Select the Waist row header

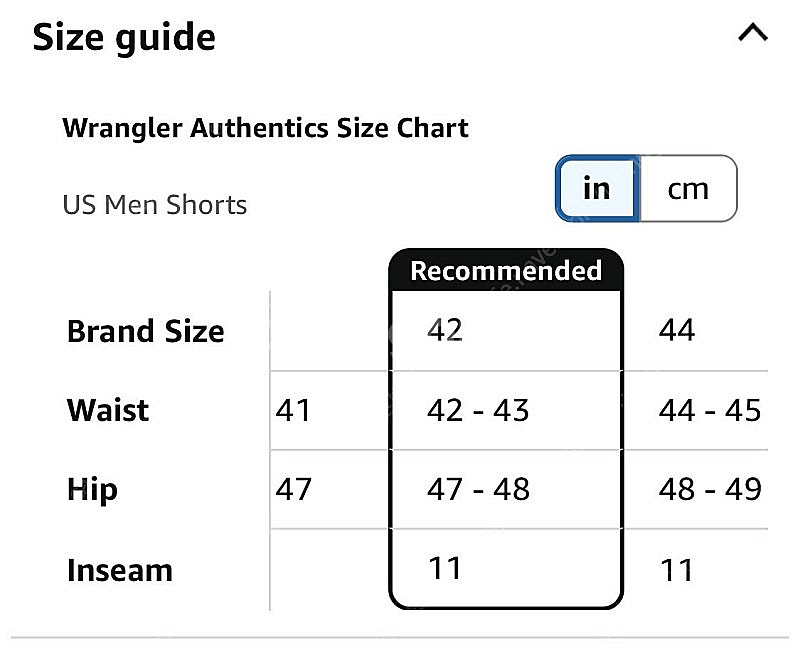pyautogui.click(x=108, y=410)
